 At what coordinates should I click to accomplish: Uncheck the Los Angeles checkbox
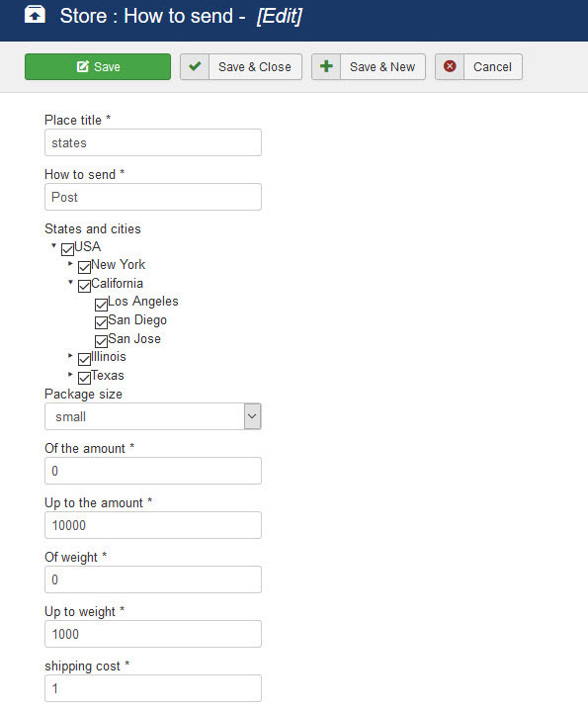click(x=102, y=305)
